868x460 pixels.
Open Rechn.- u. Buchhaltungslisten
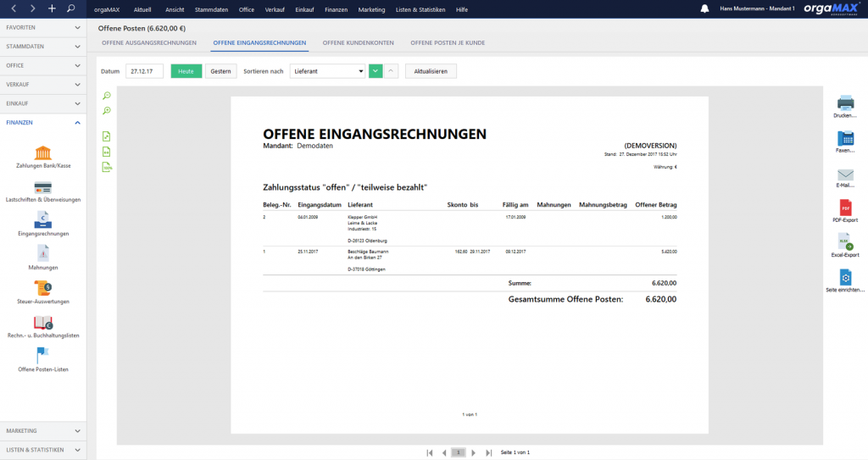click(x=43, y=327)
